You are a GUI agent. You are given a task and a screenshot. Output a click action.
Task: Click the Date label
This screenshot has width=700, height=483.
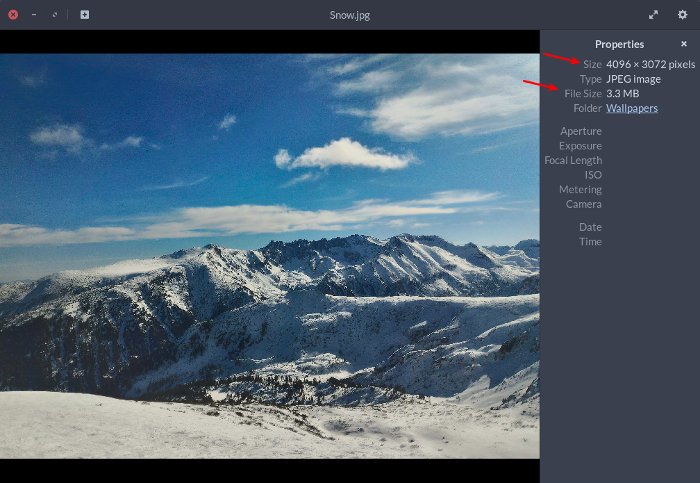point(590,227)
